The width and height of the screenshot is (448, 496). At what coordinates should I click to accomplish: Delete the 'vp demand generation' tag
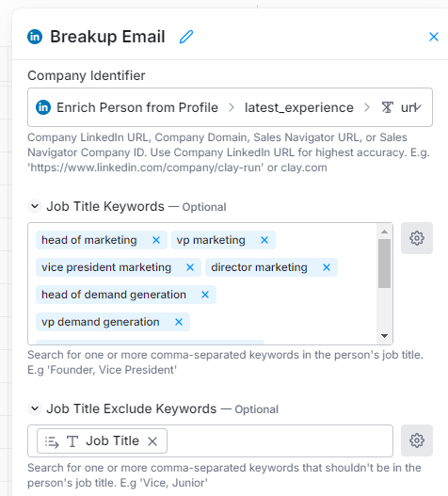pyautogui.click(x=179, y=322)
